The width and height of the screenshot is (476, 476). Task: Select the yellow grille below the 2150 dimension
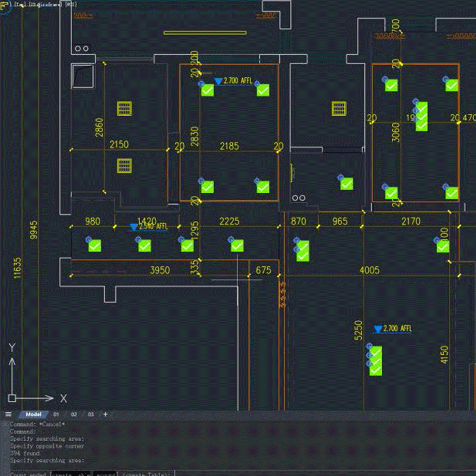[x=125, y=166]
